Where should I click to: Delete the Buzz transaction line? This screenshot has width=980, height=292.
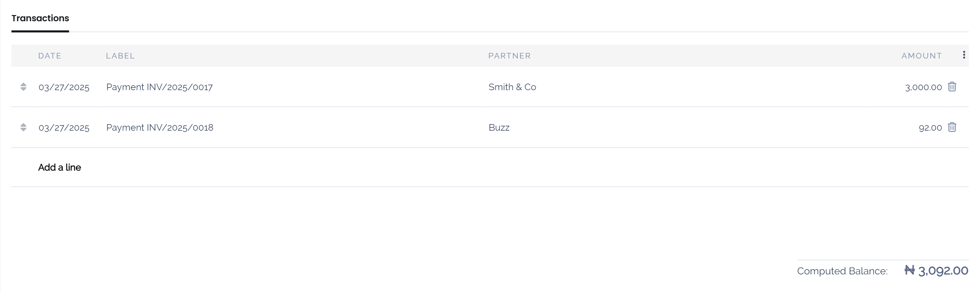coord(952,127)
